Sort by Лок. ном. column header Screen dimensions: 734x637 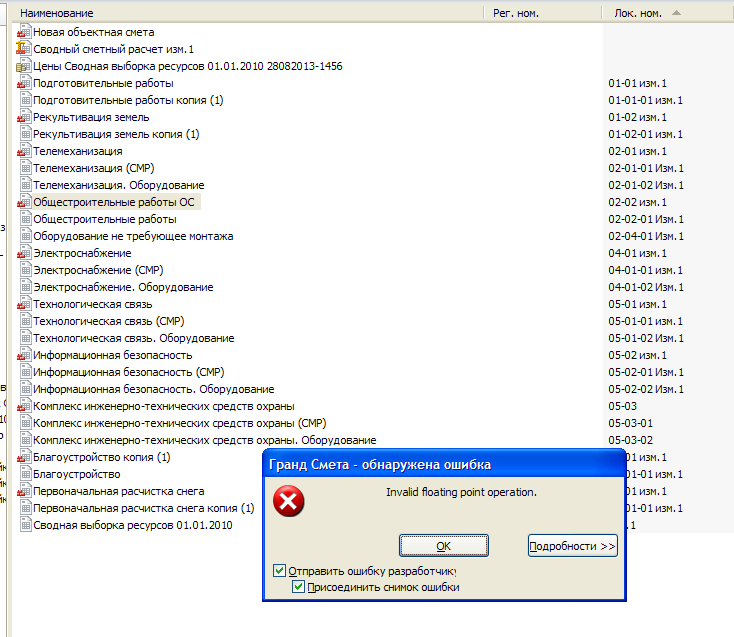668,13
